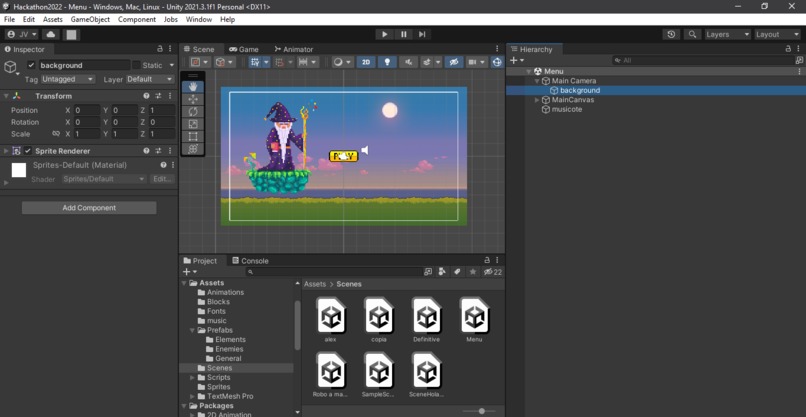This screenshot has width=806, height=417.
Task: Enable the Static checkbox
Action: click(136, 65)
